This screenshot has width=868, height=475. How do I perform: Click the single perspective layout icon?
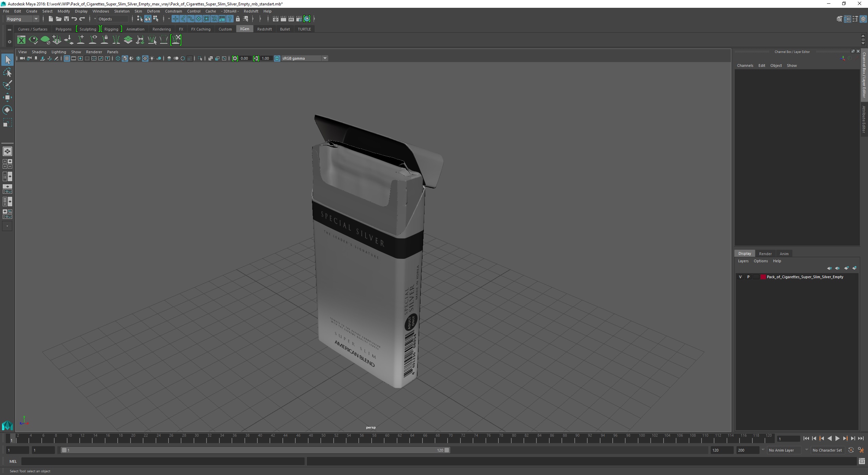coord(7,151)
